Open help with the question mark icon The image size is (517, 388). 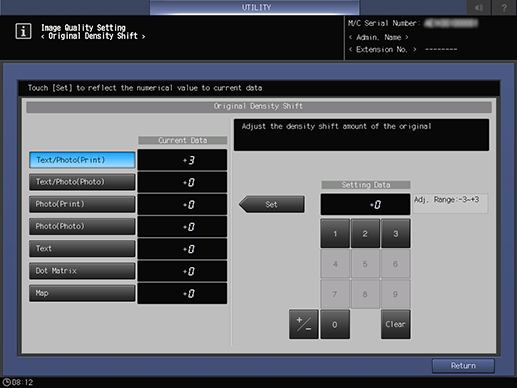(504, 7)
